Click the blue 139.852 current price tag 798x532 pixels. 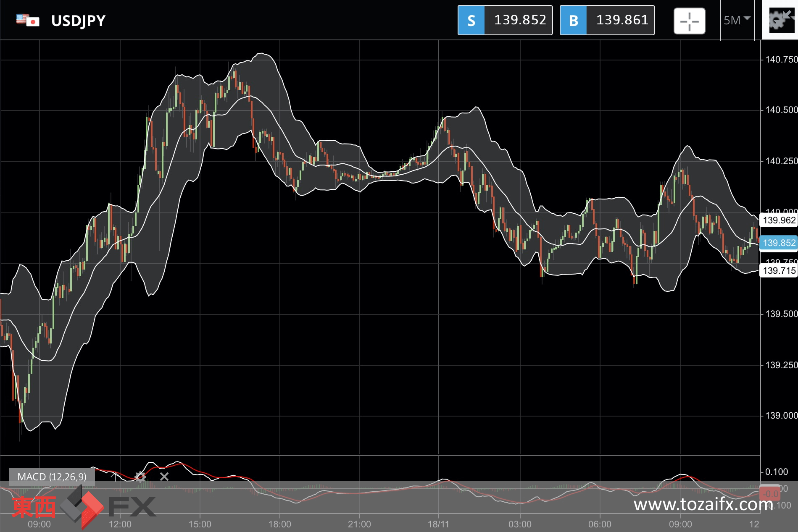(779, 243)
